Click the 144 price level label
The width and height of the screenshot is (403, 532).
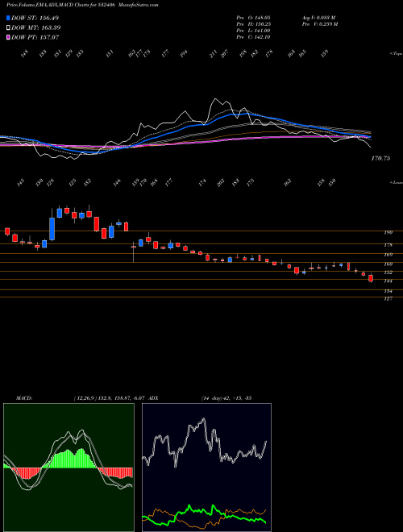click(388, 281)
